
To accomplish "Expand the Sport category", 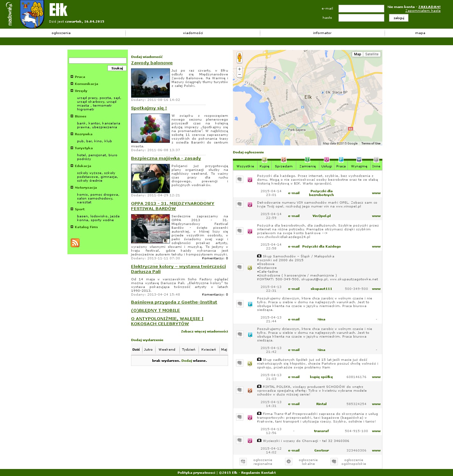I will (72, 209).
